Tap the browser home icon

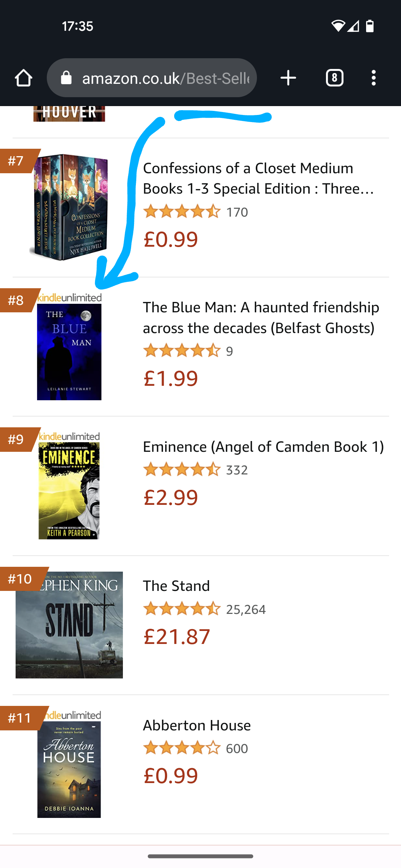(x=23, y=78)
